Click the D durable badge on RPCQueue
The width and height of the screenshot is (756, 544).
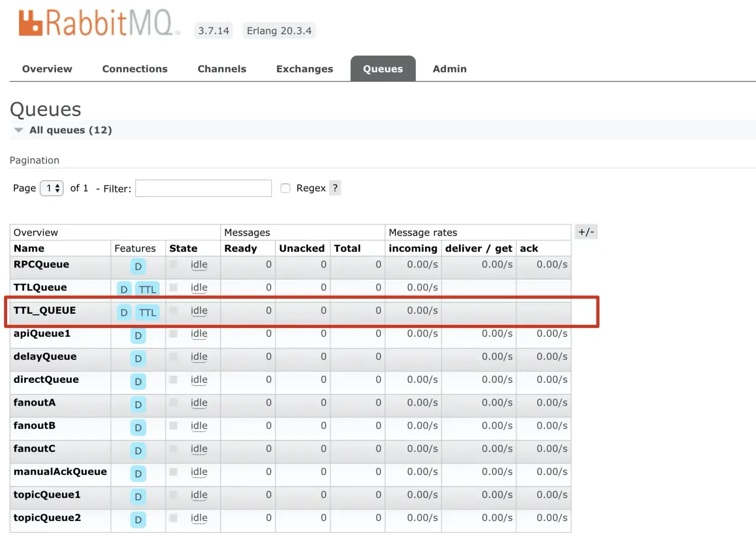[x=138, y=266]
